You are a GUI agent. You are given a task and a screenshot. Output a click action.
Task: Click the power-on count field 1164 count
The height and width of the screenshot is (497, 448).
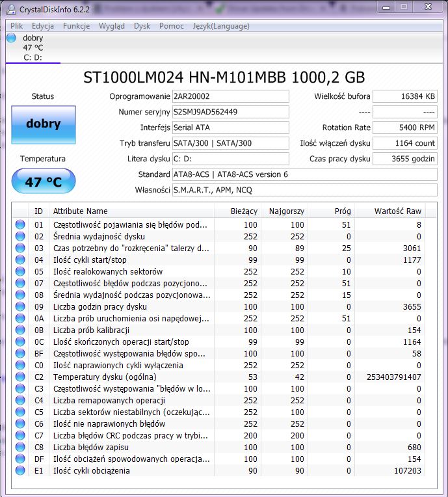click(x=405, y=143)
